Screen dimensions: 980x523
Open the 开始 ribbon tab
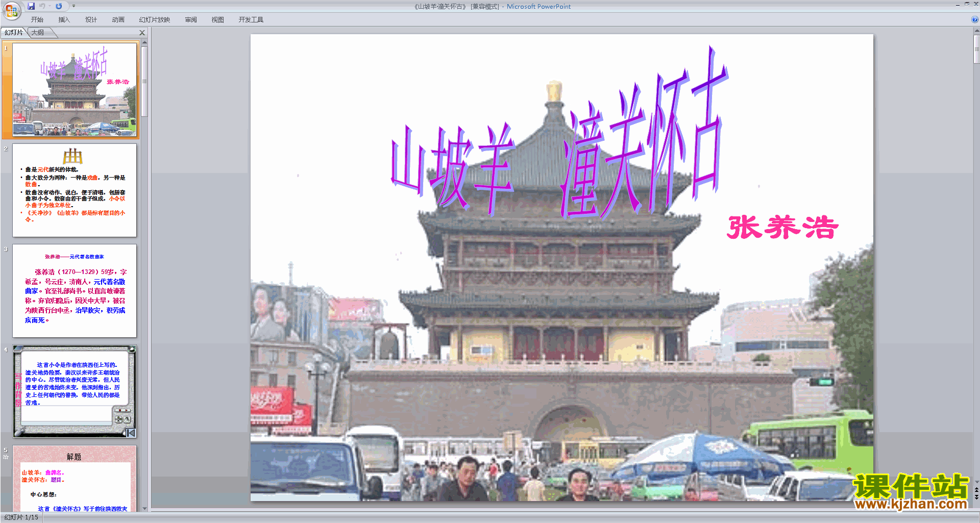point(37,20)
